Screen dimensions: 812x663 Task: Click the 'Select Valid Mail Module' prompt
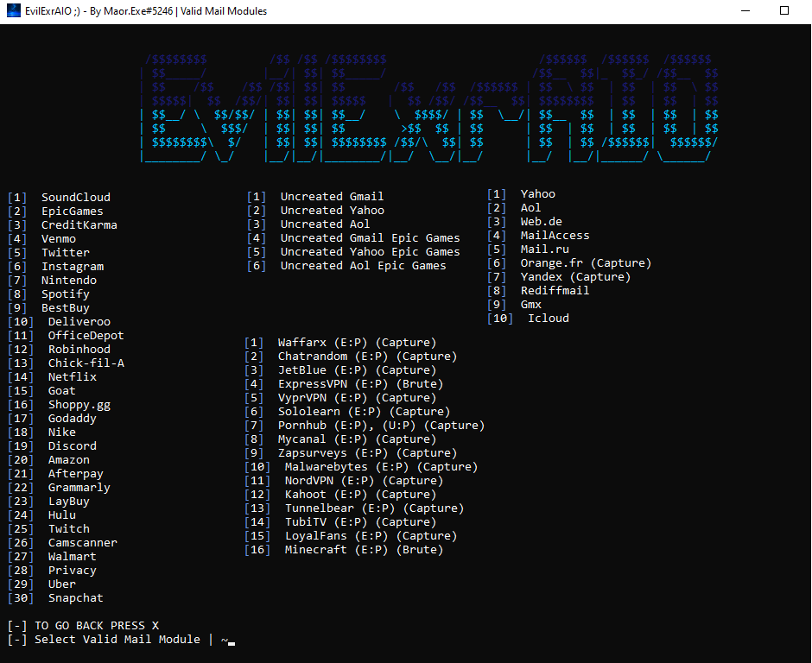pyautogui.click(x=117, y=639)
